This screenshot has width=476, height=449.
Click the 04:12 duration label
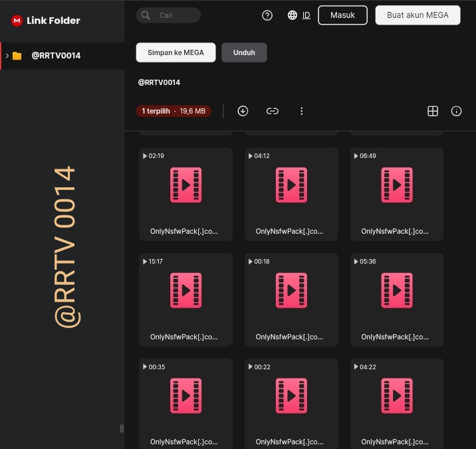[262, 156]
